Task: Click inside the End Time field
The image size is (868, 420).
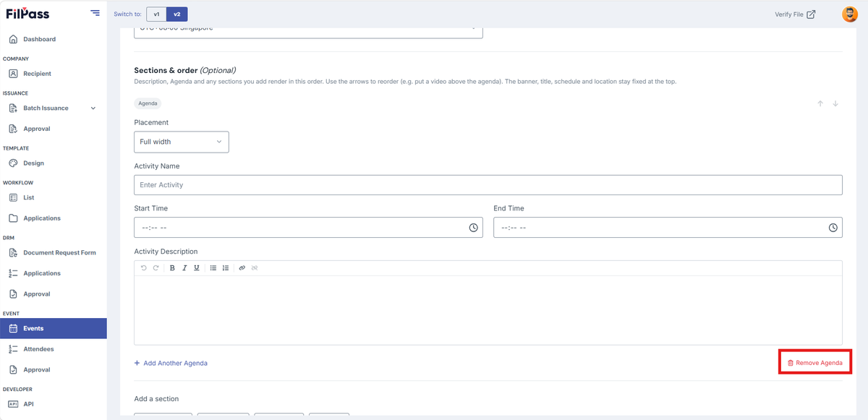Action: point(668,228)
